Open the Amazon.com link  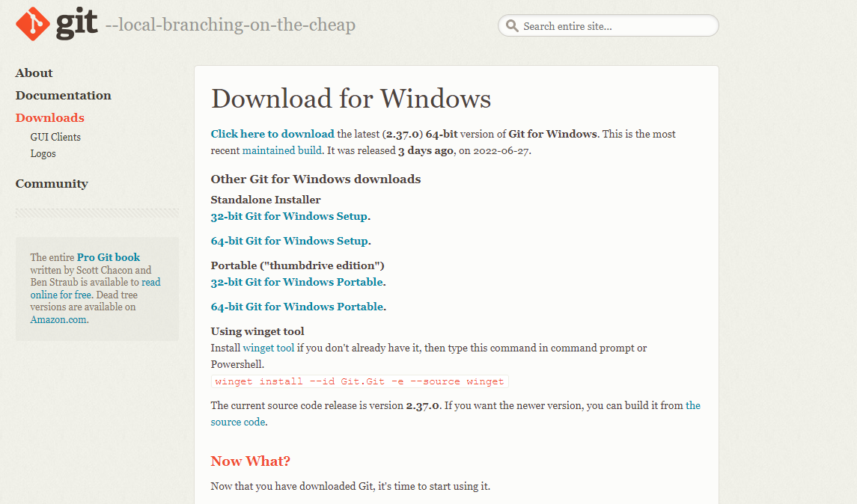tap(58, 319)
